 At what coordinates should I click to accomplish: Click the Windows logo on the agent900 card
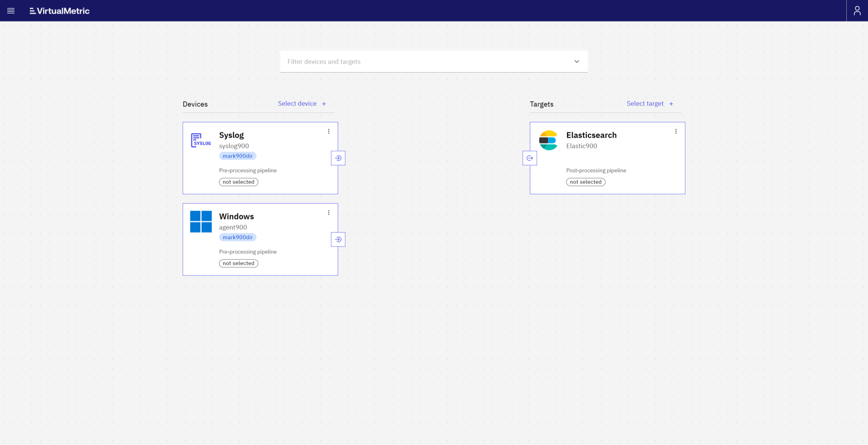coord(201,221)
